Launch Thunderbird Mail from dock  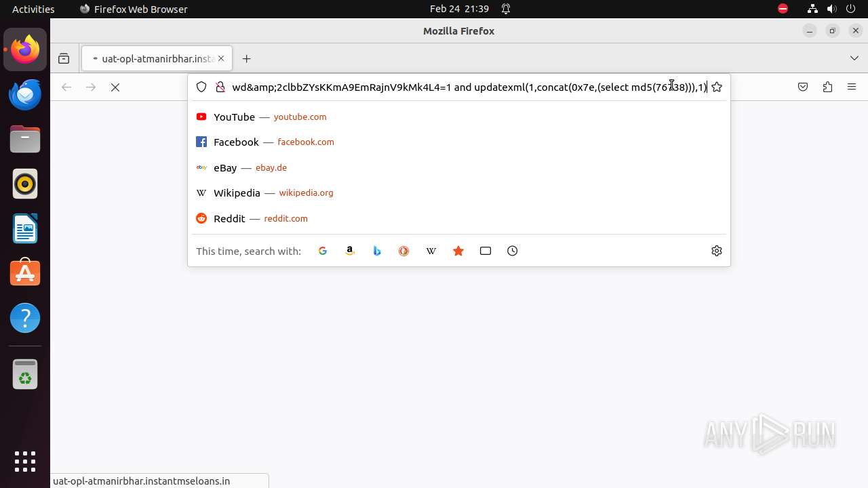25,94
